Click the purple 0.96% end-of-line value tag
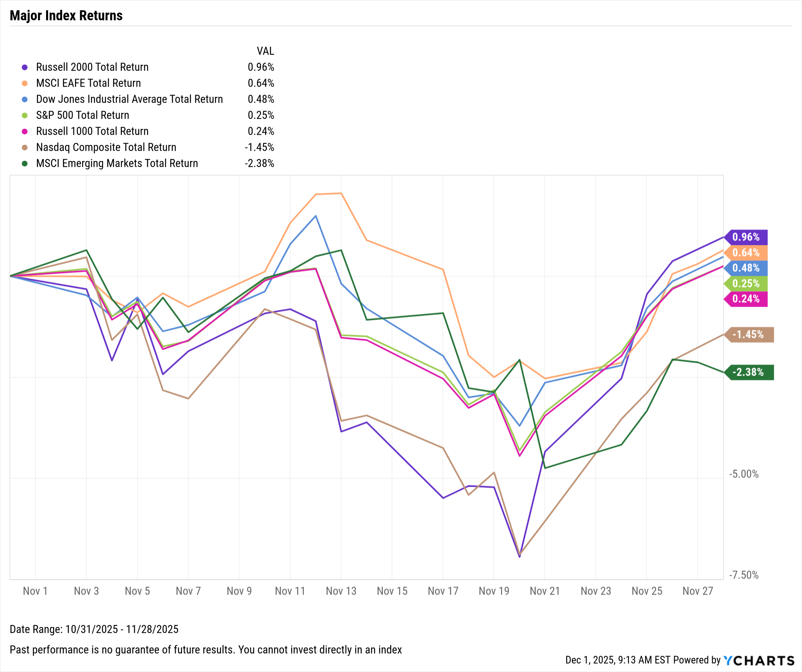 pyautogui.click(x=746, y=237)
